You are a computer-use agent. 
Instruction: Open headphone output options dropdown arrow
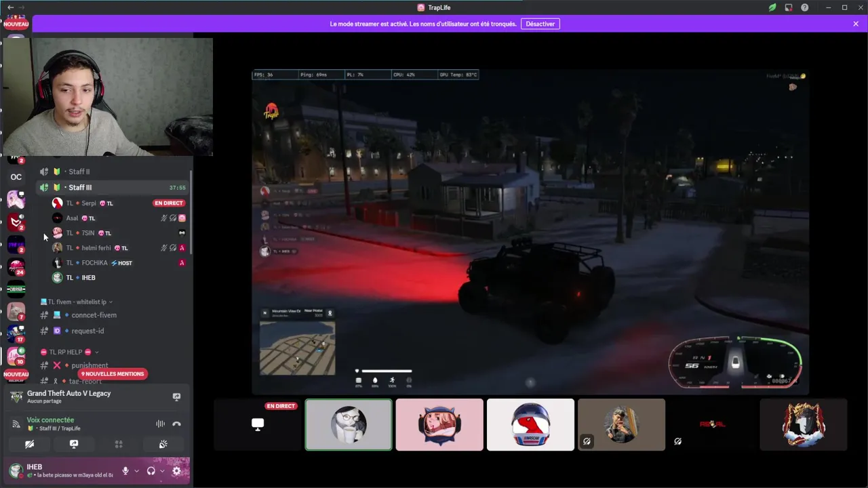[162, 471]
